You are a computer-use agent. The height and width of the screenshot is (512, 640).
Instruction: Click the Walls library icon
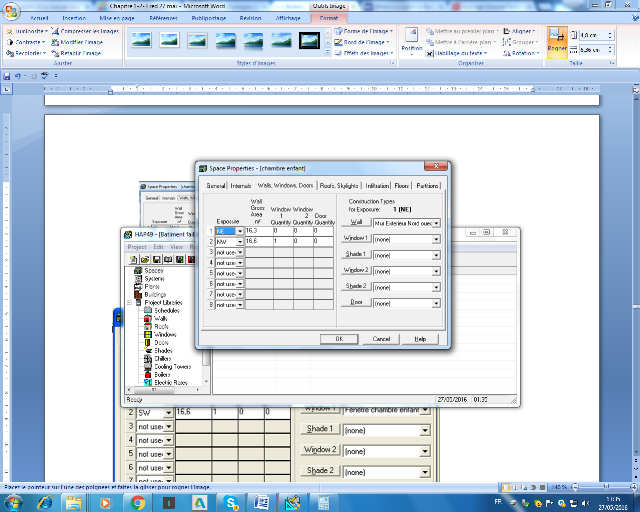coord(148,318)
